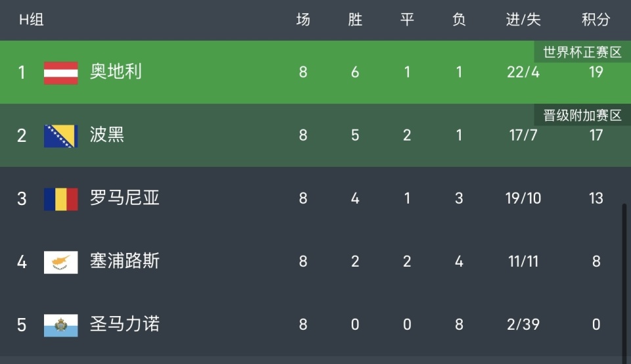This screenshot has height=364, width=631.
Task: Click Austria's 19 points value
Action: [596, 72]
